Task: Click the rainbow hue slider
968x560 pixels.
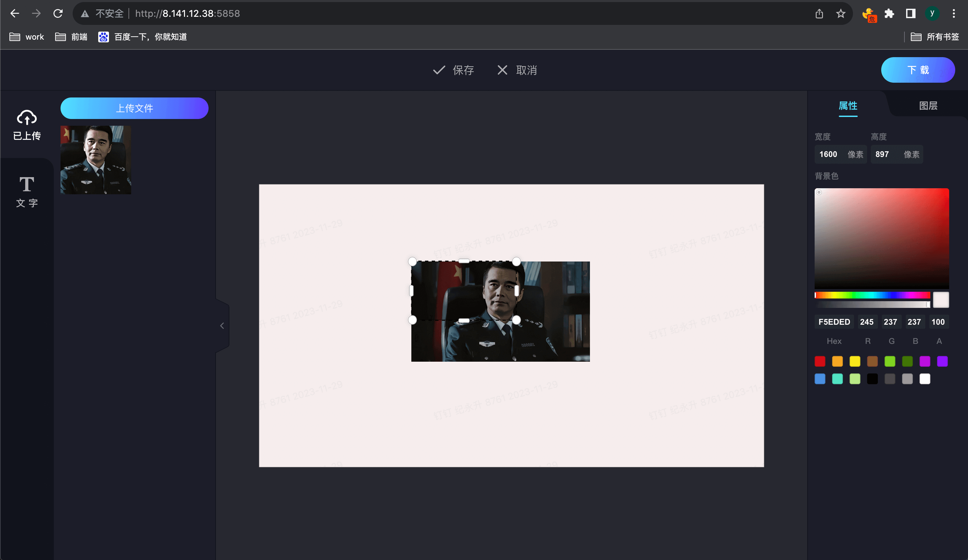Action: tap(872, 295)
